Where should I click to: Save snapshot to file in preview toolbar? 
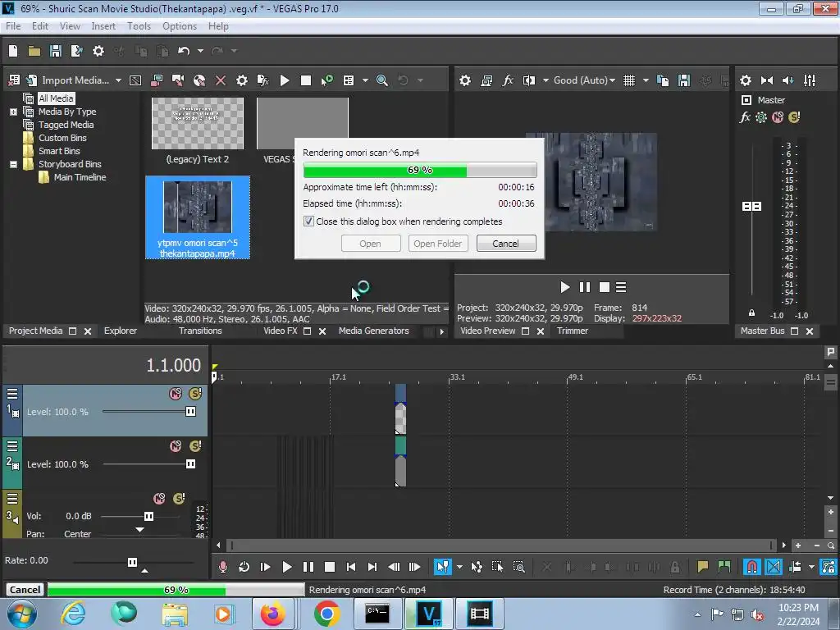684,80
